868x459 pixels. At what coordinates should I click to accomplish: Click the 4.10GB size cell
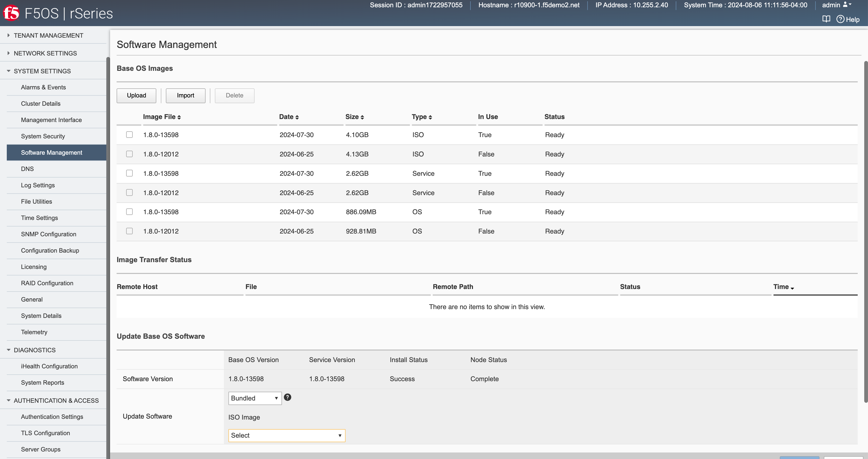click(357, 135)
